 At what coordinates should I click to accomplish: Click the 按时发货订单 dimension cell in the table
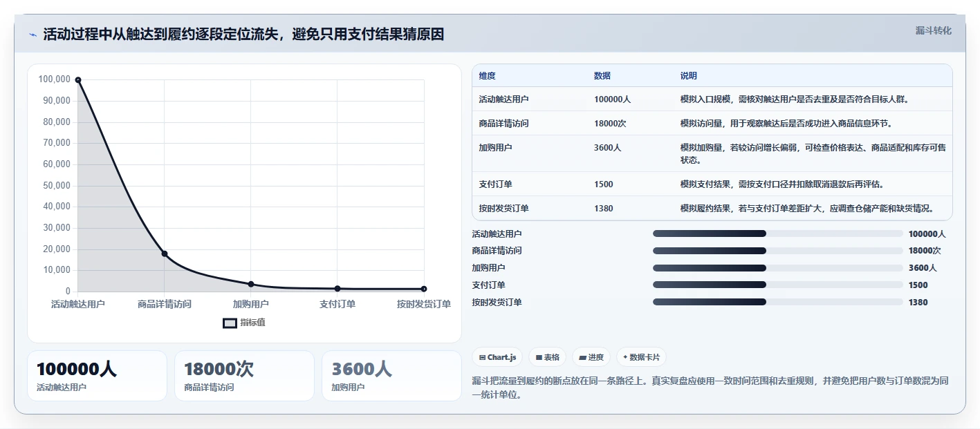tap(503, 209)
